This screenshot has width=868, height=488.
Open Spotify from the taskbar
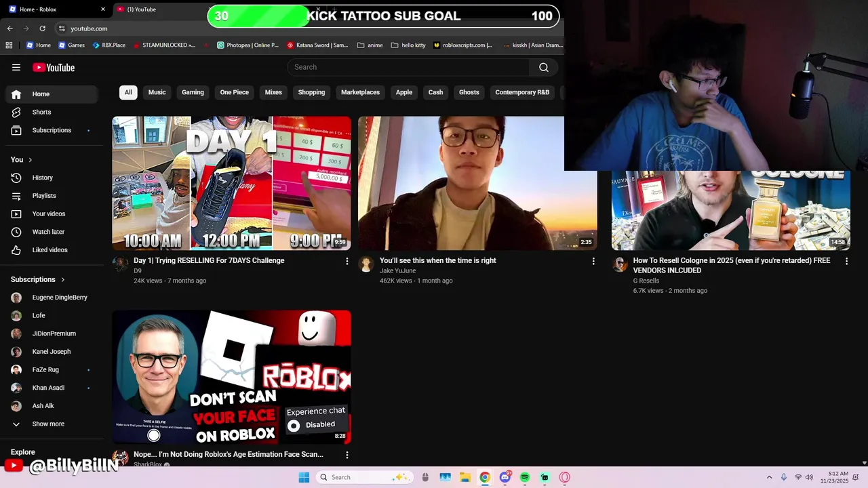click(x=525, y=477)
